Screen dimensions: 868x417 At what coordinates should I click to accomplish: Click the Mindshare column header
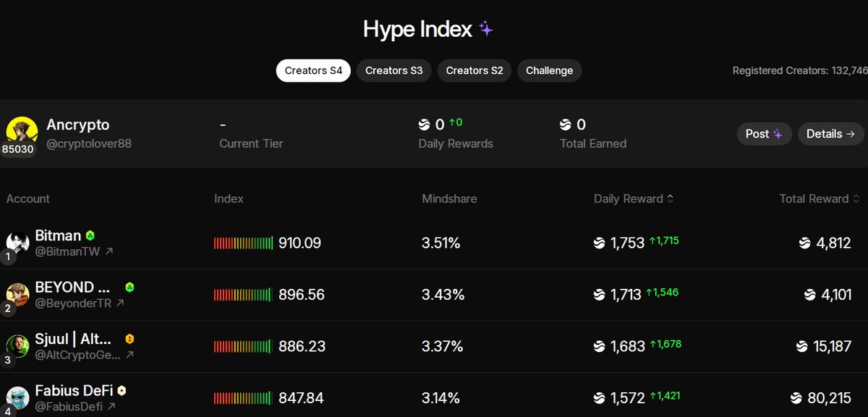pyautogui.click(x=449, y=198)
